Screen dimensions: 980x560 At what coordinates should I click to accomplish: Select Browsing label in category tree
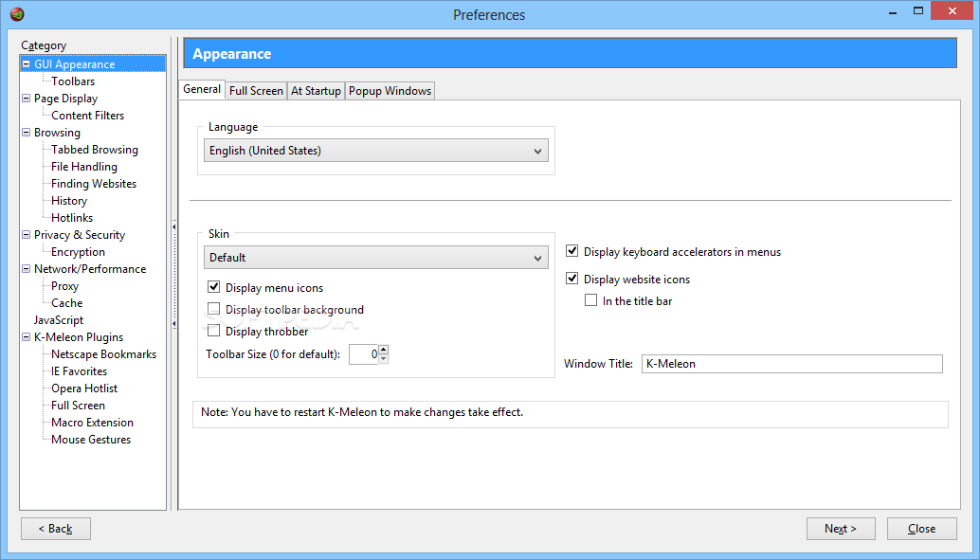(x=57, y=132)
